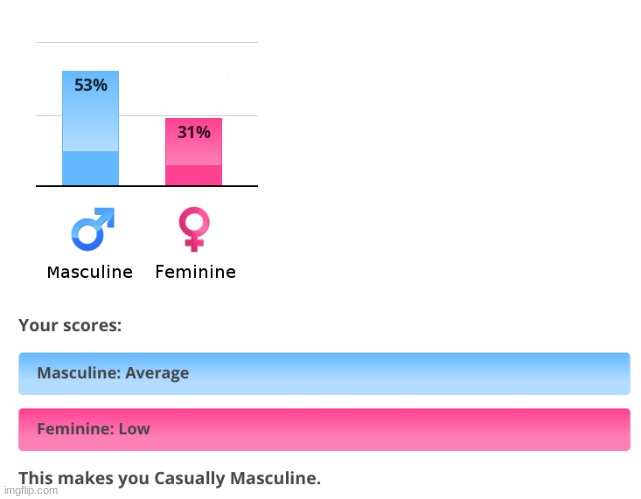The image size is (641, 499).
Task: Click the pink Feminine chart bar
Action: click(x=193, y=152)
